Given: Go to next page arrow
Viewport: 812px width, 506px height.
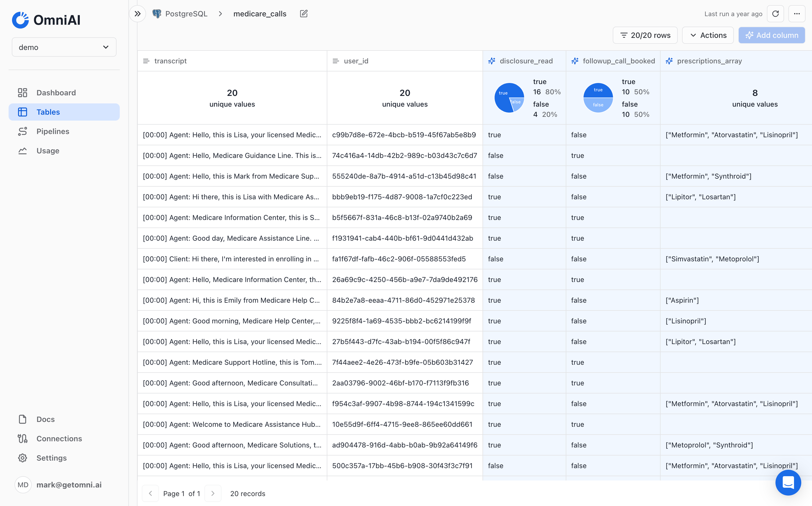Looking at the screenshot, I should tap(213, 493).
